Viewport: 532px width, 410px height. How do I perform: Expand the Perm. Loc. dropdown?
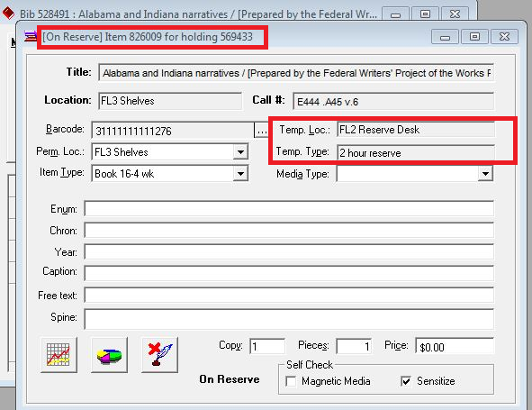(x=240, y=152)
